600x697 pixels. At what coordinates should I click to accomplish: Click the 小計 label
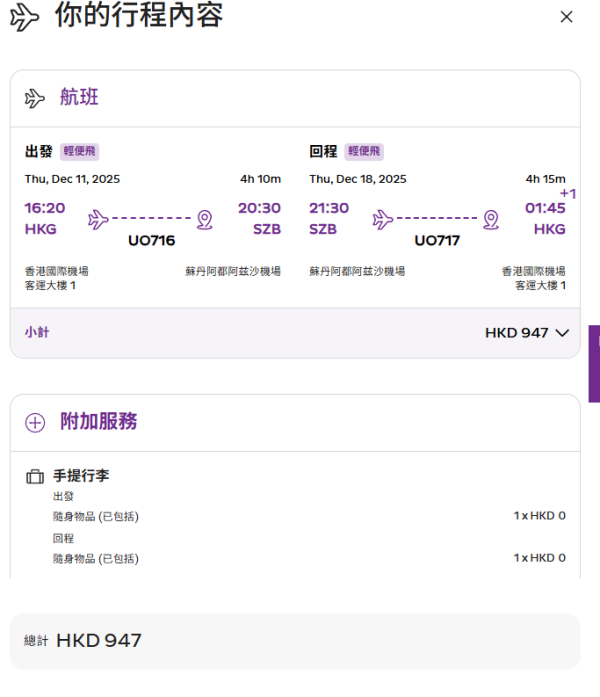click(37, 332)
